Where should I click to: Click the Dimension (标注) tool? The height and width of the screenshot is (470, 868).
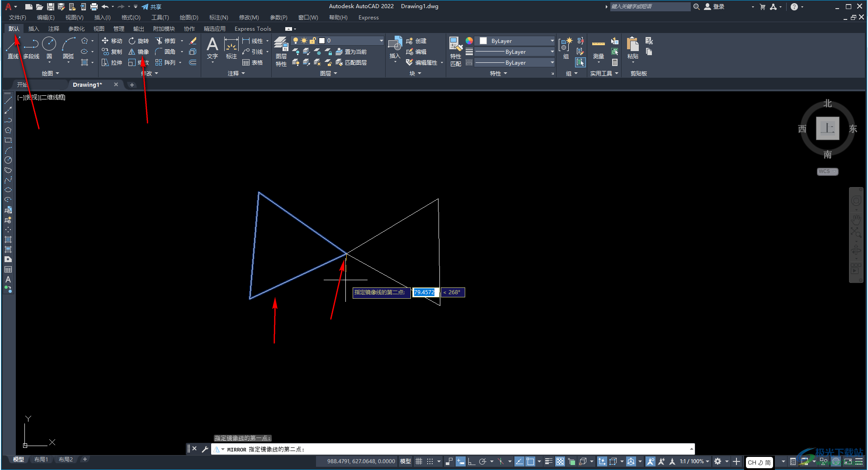(231, 48)
